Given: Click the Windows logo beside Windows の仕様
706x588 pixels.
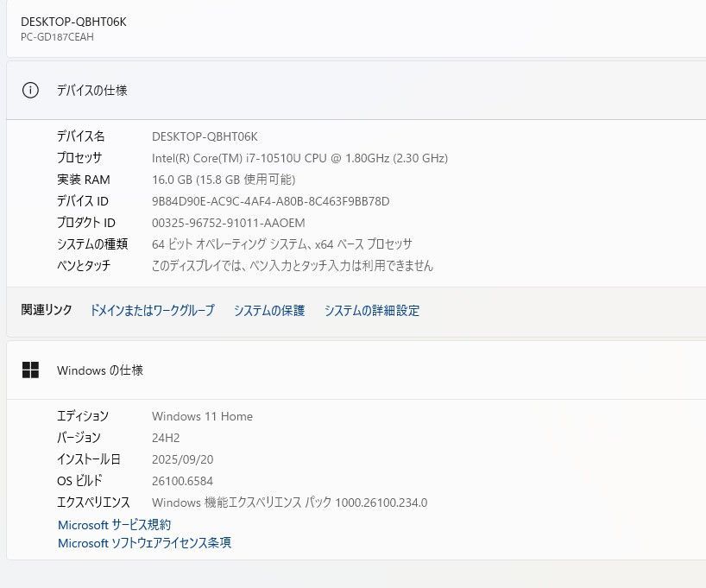Looking at the screenshot, I should pos(32,369).
